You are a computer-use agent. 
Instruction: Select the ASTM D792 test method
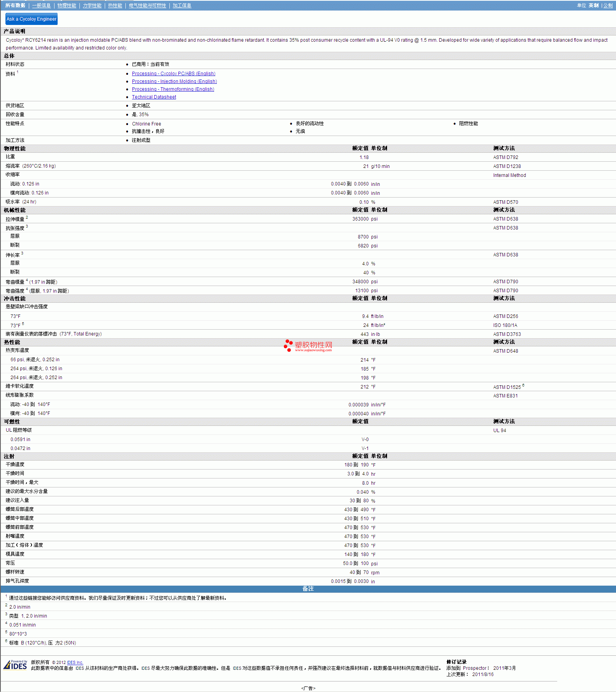click(505, 157)
